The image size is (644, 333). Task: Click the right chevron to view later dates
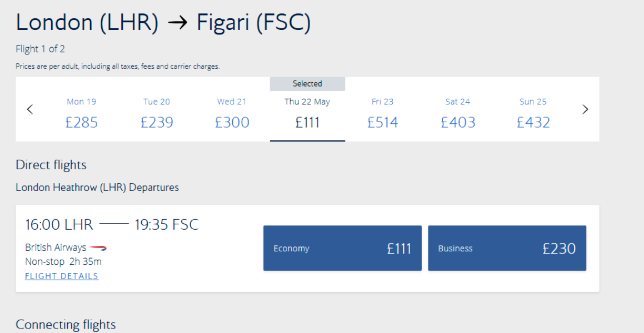pos(585,109)
